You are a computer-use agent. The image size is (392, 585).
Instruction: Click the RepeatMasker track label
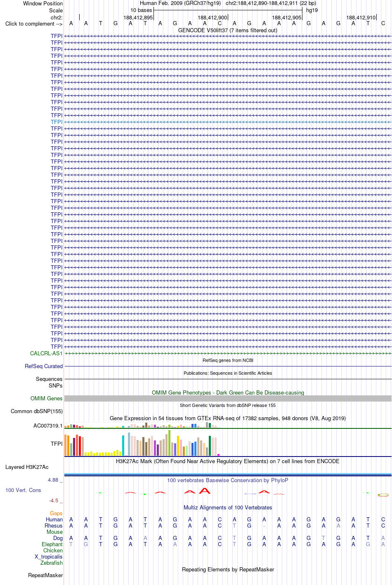pos(45,575)
